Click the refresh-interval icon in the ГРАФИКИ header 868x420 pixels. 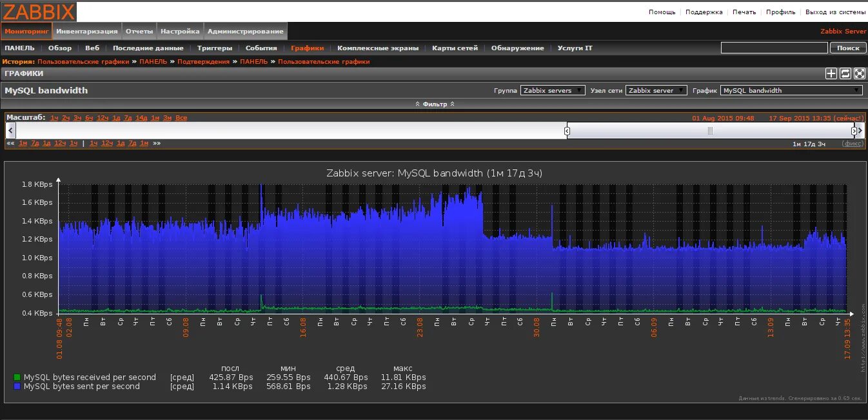845,73
